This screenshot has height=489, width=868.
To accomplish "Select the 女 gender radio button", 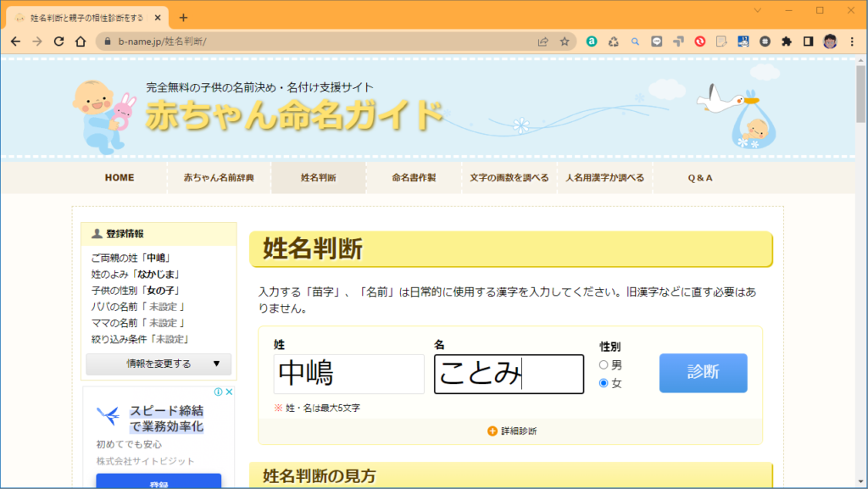I will tap(603, 383).
